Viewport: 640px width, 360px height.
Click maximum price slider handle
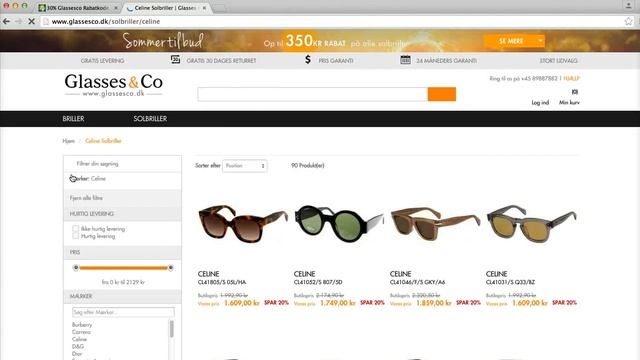click(171, 268)
